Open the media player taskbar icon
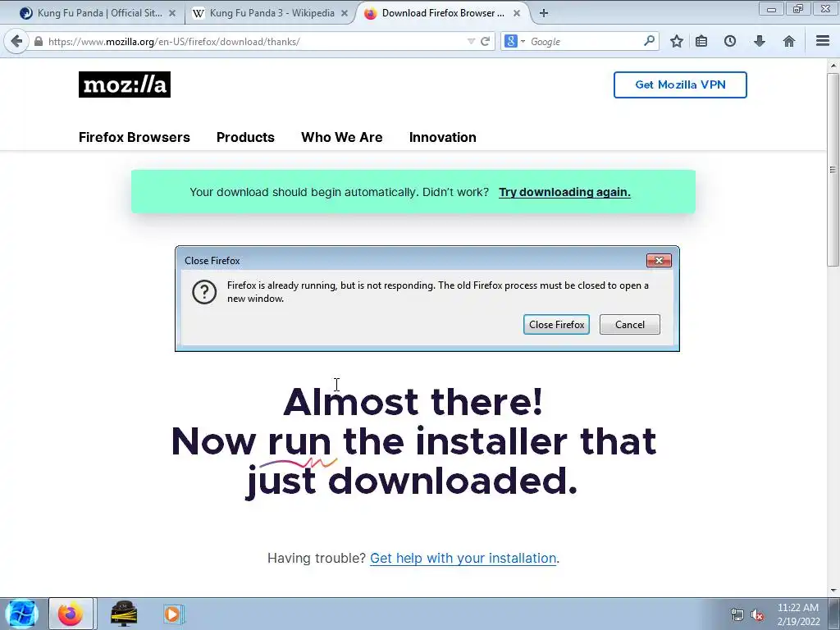The image size is (840, 630). click(172, 614)
